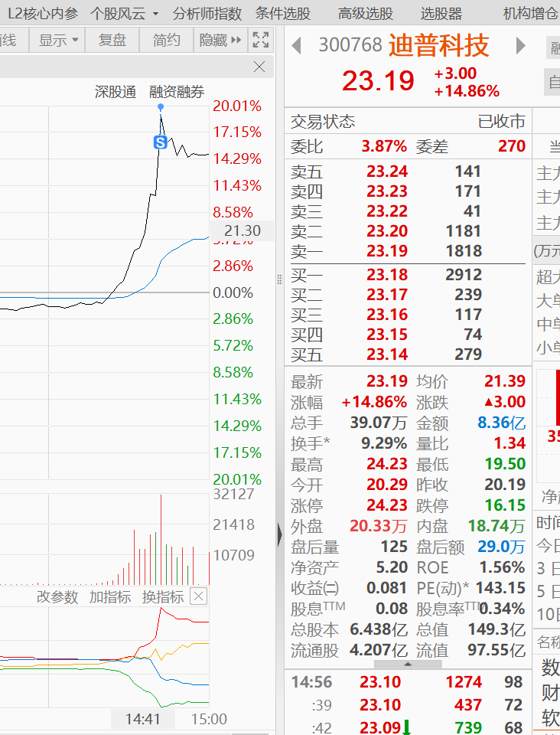Select 买三 price 23.16
The height and width of the screenshot is (735, 560).
pos(387,314)
